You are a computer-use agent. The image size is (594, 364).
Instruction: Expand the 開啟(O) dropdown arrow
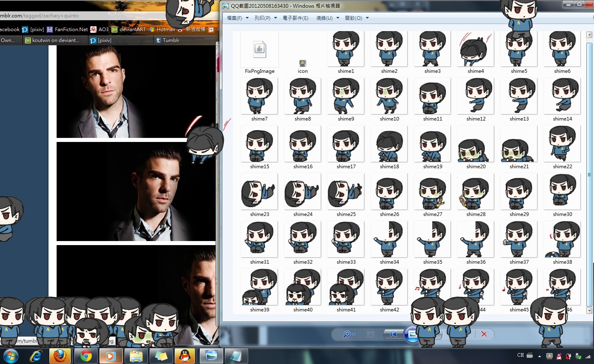point(367,18)
